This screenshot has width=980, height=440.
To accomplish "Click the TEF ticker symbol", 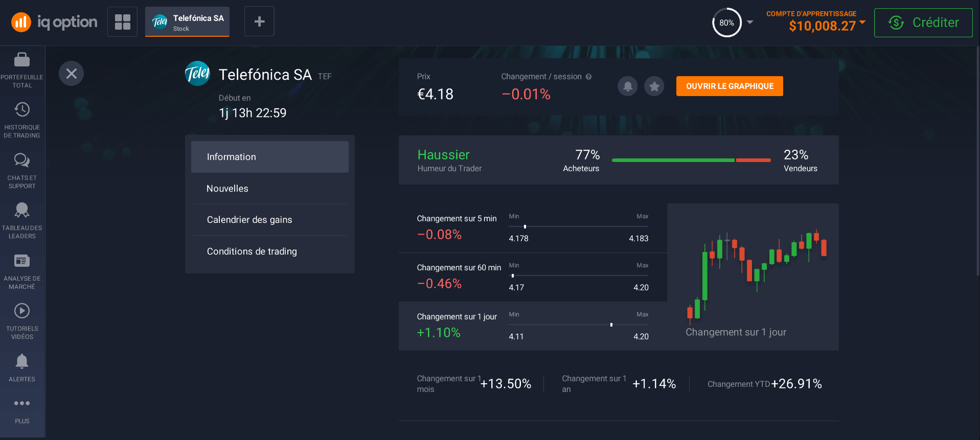I will 325,77.
